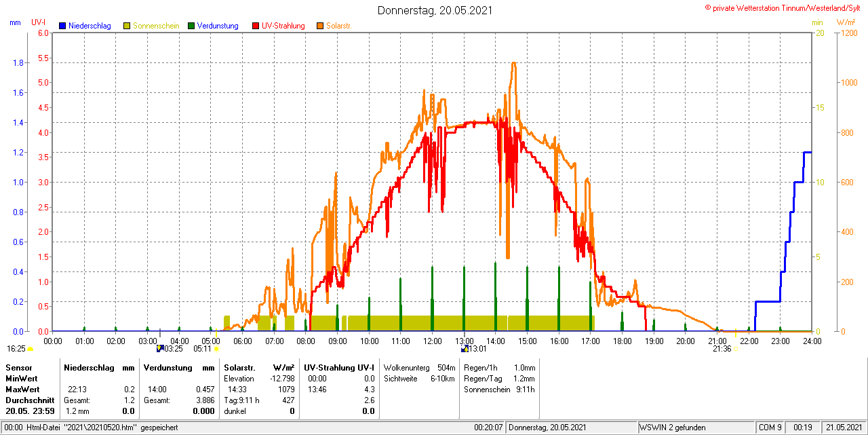This screenshot has height=435, width=868.
Task: Click the moonrise icon beside 13:01
Action: pyautogui.click(x=465, y=348)
